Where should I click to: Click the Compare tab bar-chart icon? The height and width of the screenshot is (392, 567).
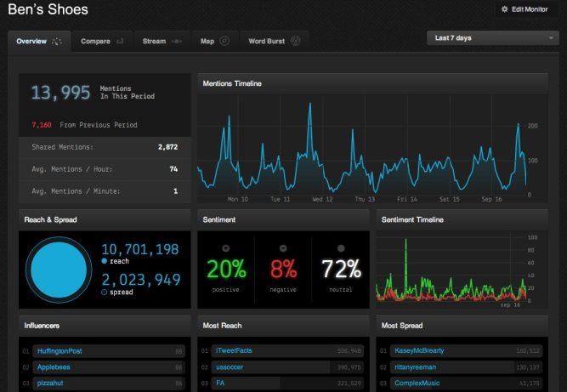(x=120, y=40)
